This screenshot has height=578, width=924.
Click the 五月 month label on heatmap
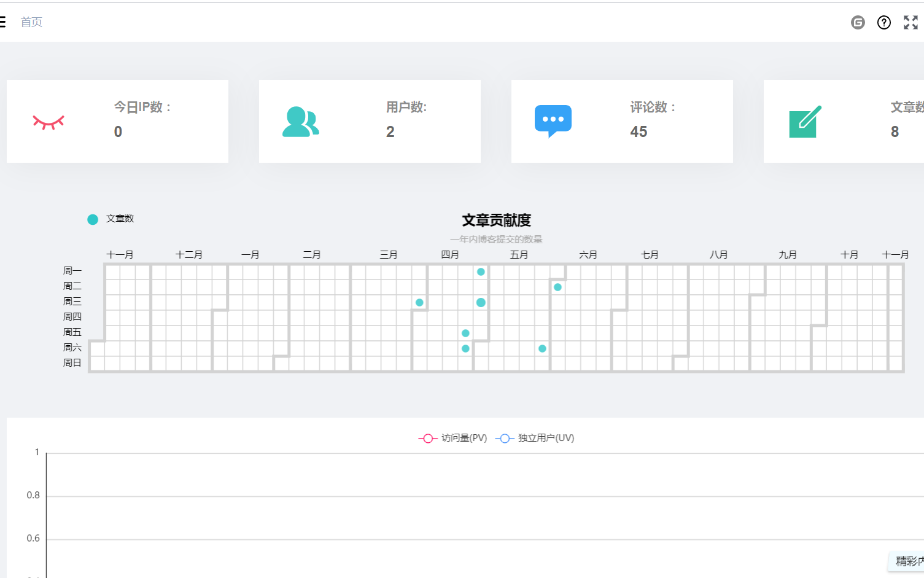point(519,254)
